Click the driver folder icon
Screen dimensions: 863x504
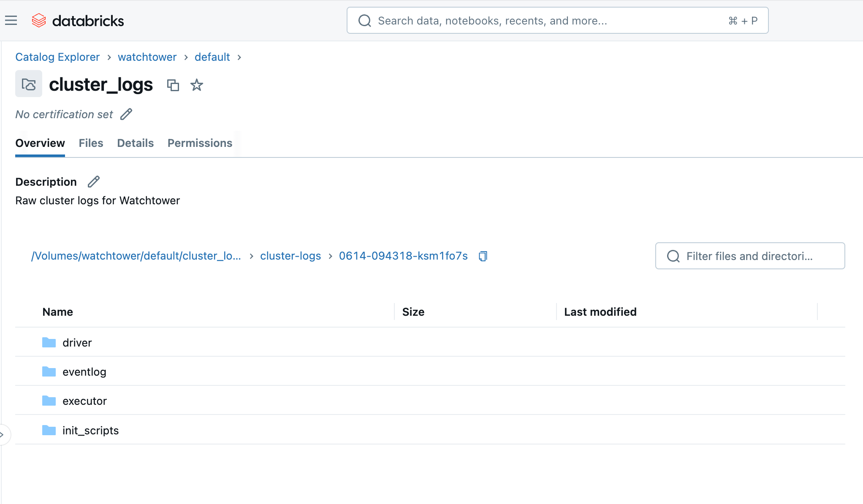coord(49,342)
